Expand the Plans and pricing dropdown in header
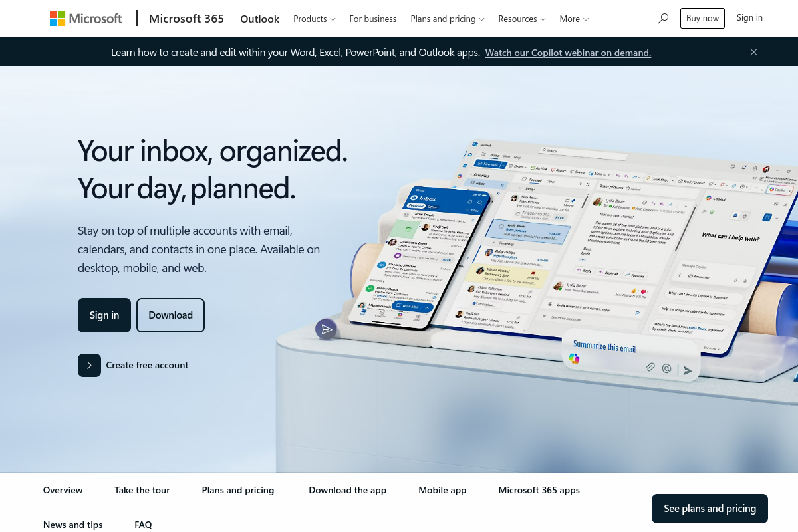Image resolution: width=798 pixels, height=532 pixels. (x=448, y=19)
